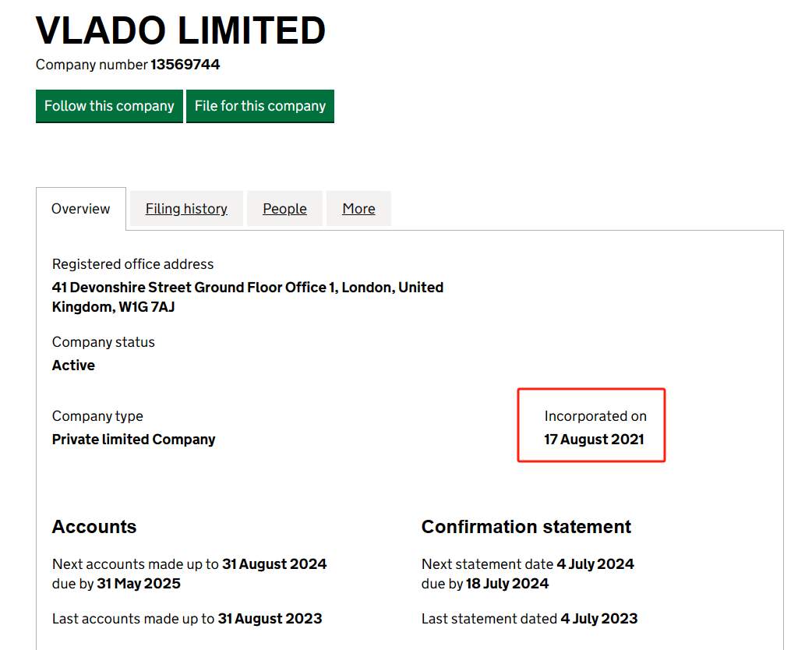The width and height of the screenshot is (812, 650).
Task: Click the Active company status value
Action: point(73,366)
